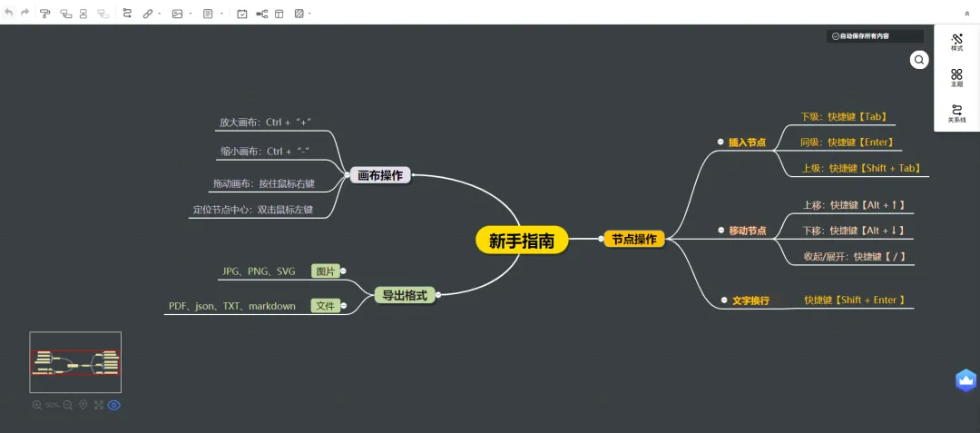Select the 下级：快捷键【Tab】 node

[844, 116]
